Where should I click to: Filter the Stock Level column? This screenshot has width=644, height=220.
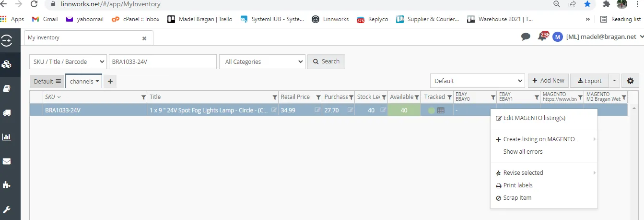pyautogui.click(x=384, y=98)
